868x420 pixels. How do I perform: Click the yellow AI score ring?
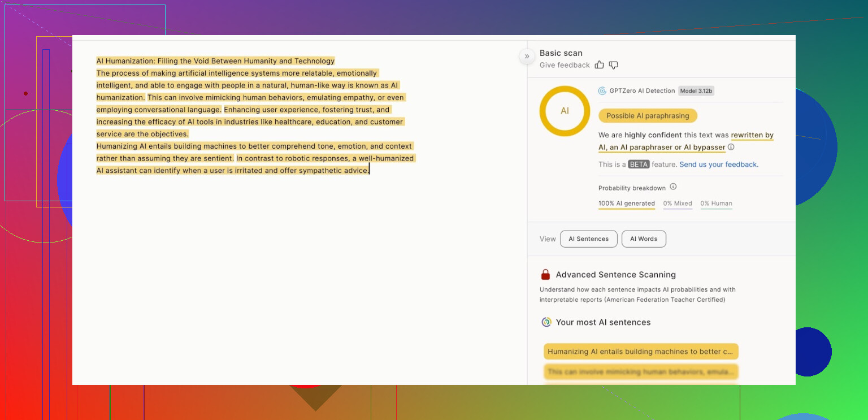(565, 111)
